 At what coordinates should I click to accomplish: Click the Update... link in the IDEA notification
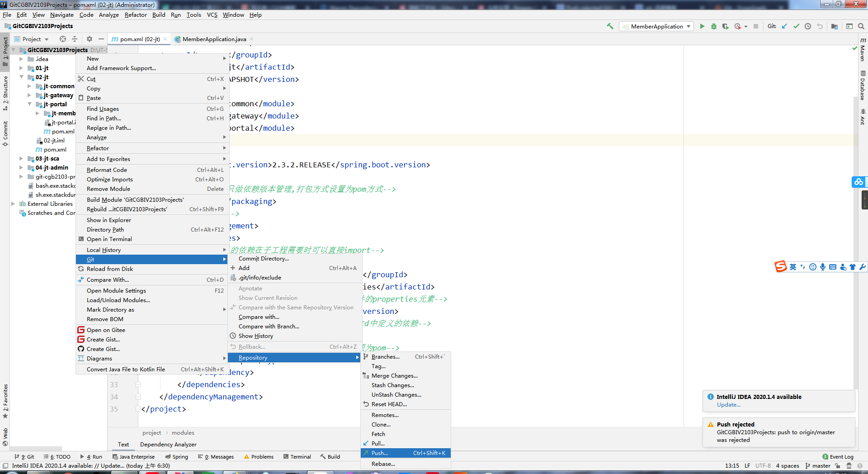728,404
